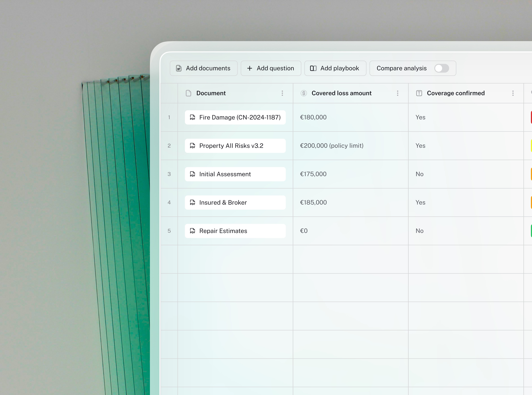Image resolution: width=532 pixels, height=395 pixels.
Task: Open Document column options menu
Action: click(282, 93)
